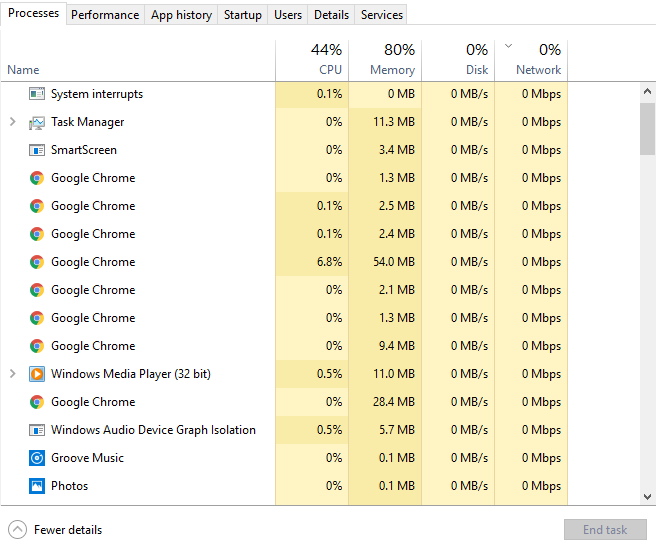Sort processes by Network column header
656x554 pixels.
pos(531,60)
